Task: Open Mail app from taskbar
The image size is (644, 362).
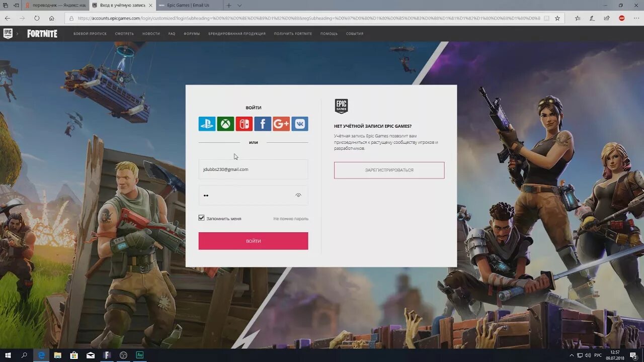Action: 91,355
